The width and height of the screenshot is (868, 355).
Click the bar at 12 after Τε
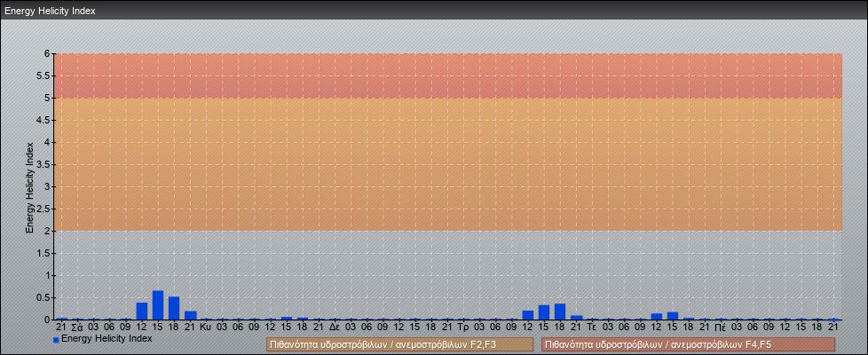[x=657, y=316]
